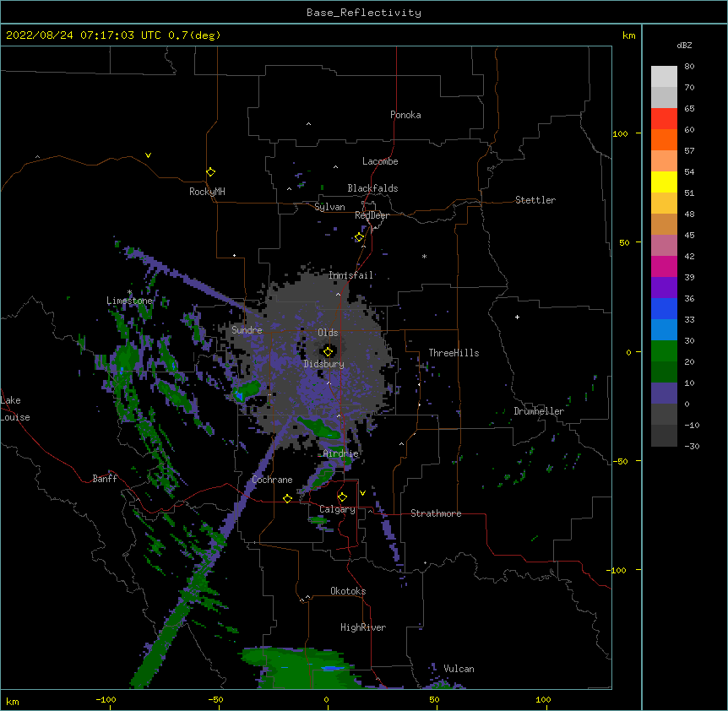Pick the red 60-65 dBZ legend swatch
Viewport: 728px width, 711px height.
664,119
